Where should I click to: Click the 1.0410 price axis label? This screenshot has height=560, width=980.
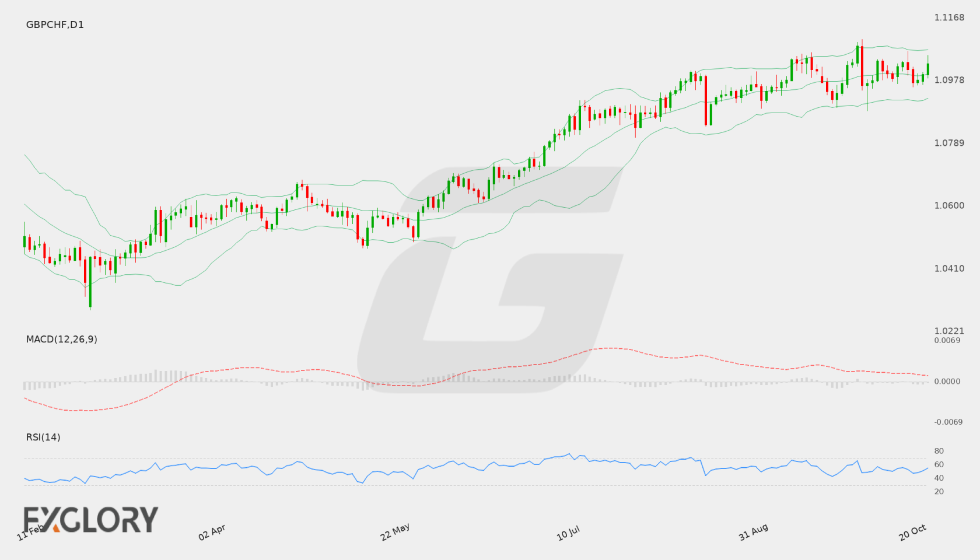[x=949, y=268]
